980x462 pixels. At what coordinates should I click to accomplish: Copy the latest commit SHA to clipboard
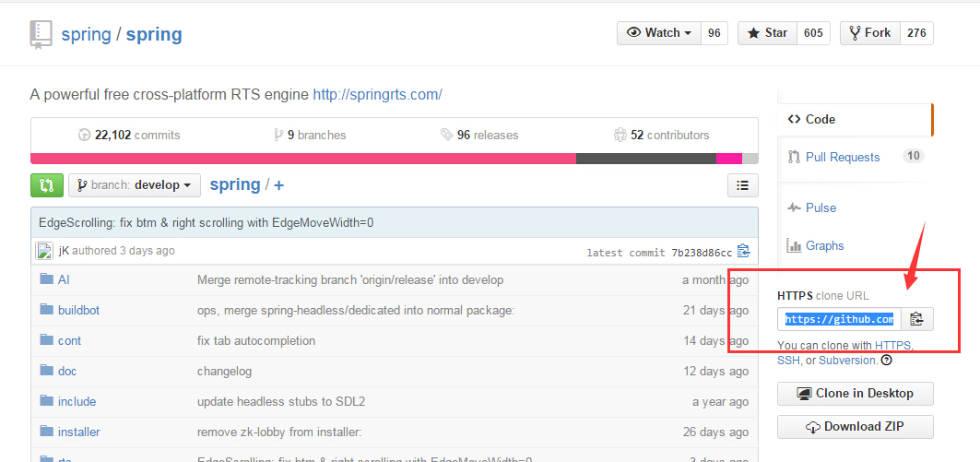(x=743, y=251)
